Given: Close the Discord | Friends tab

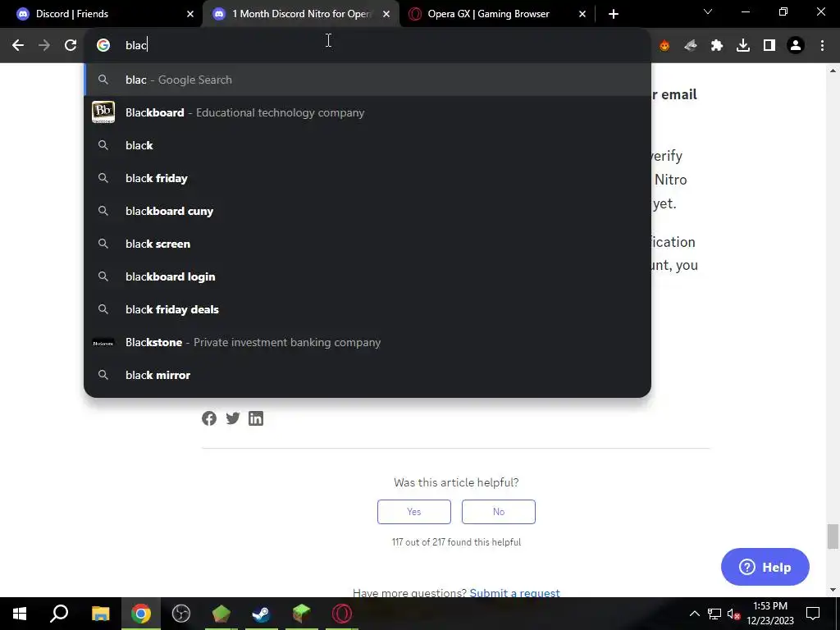Looking at the screenshot, I should click(x=190, y=14).
